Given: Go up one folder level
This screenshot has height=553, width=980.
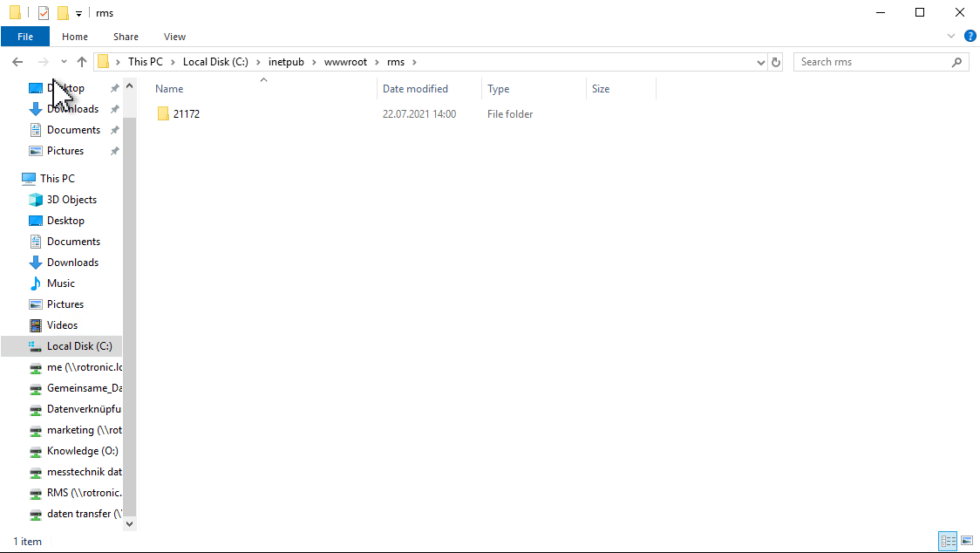Looking at the screenshot, I should [82, 62].
